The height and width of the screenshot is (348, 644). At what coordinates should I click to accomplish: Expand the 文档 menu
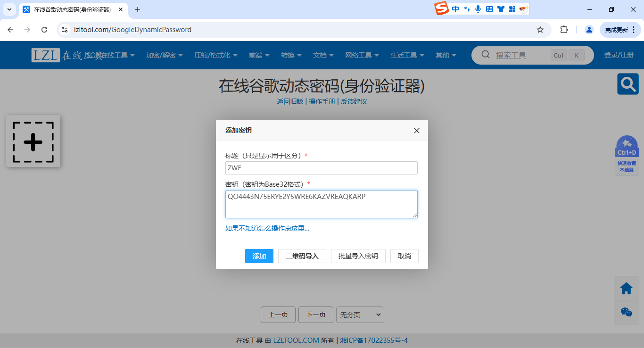pos(323,55)
